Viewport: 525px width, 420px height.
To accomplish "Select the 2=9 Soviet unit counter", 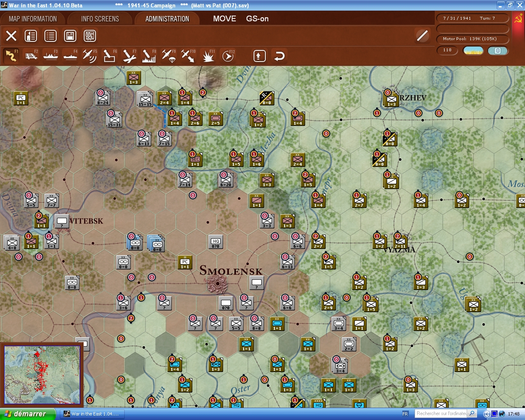I will 328,303.
